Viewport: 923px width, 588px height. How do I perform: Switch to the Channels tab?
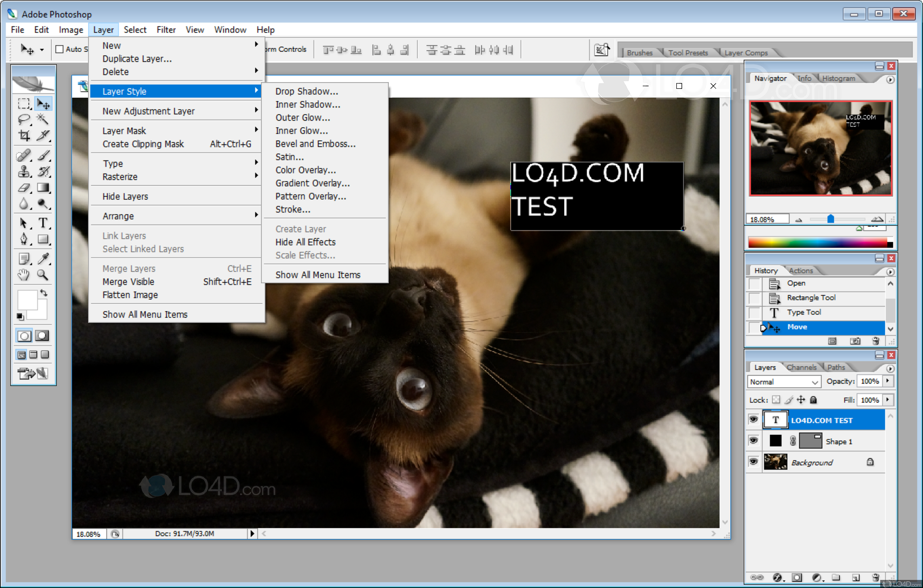pyautogui.click(x=802, y=367)
